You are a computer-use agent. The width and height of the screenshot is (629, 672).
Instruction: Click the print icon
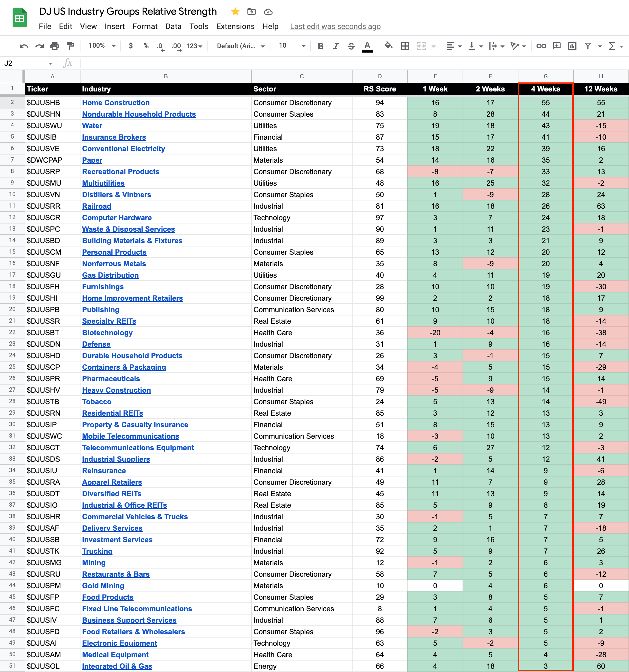(x=55, y=46)
